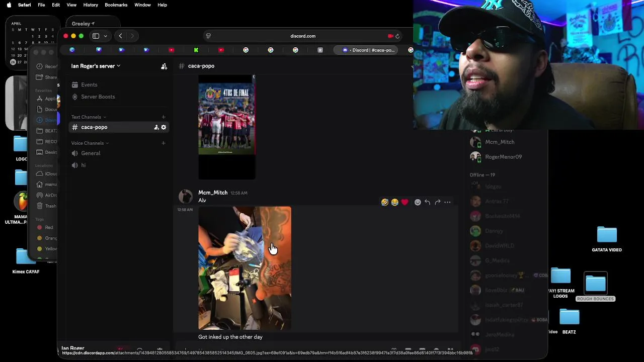This screenshot has width=644, height=362.
Task: Open the Chivas 4tos de final image
Action: 226,127
